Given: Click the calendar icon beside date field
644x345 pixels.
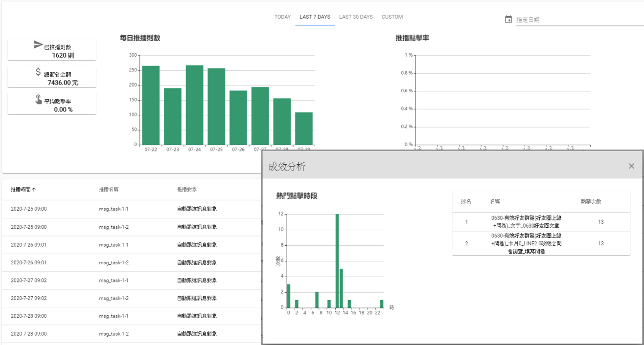Looking at the screenshot, I should click(508, 20).
